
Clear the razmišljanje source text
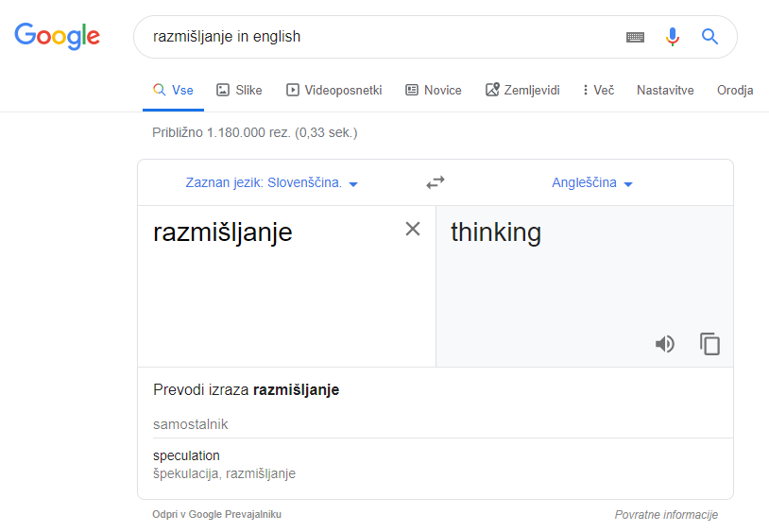tap(413, 229)
